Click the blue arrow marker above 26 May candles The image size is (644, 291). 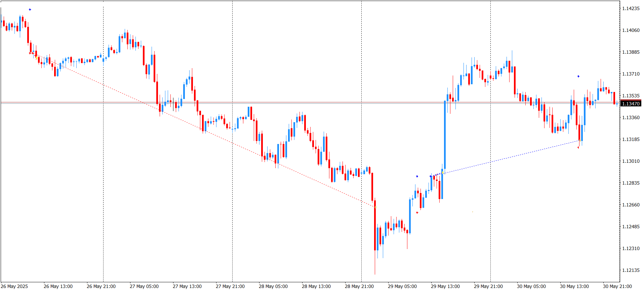[30, 9]
